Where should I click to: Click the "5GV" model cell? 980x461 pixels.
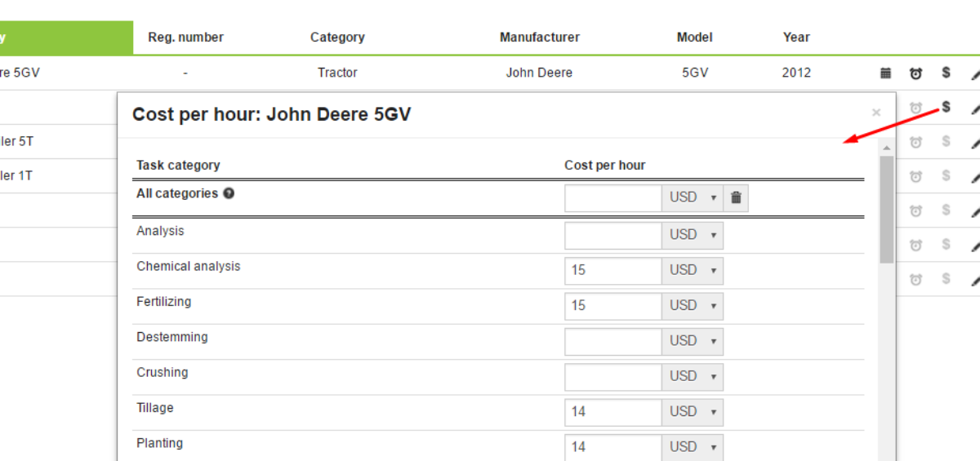pos(695,73)
